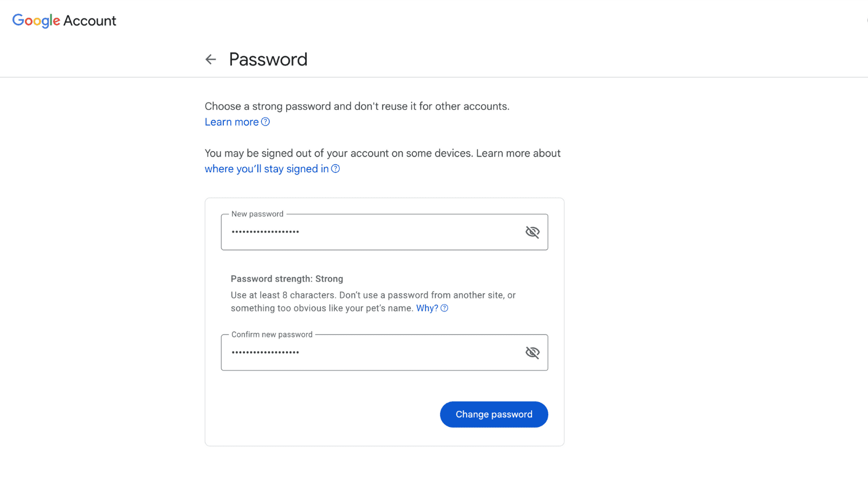Open the Learn more link

pyautogui.click(x=232, y=122)
